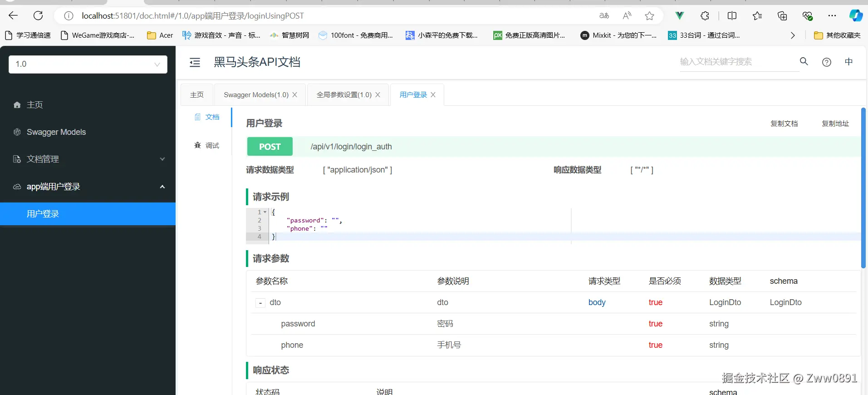Expand the 文档管理 chevron
This screenshot has width=868, height=395.
point(162,159)
